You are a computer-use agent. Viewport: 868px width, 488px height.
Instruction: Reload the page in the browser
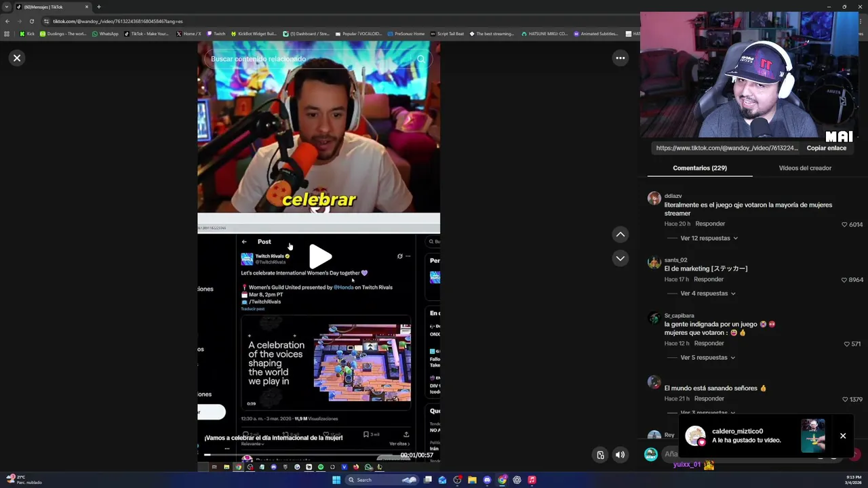pos(31,21)
